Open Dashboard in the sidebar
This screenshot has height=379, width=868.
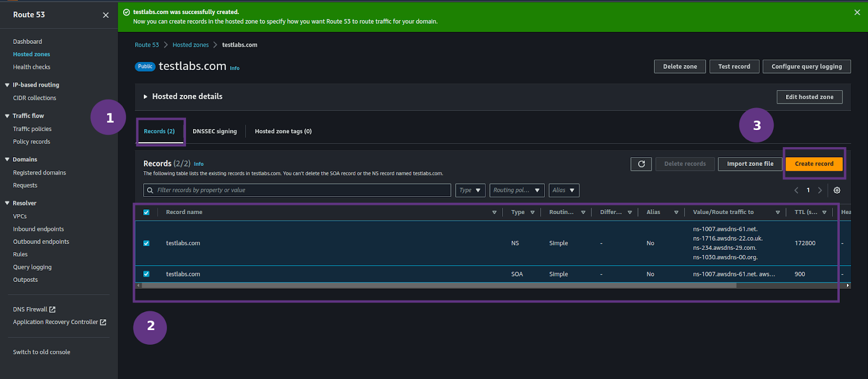coord(28,42)
